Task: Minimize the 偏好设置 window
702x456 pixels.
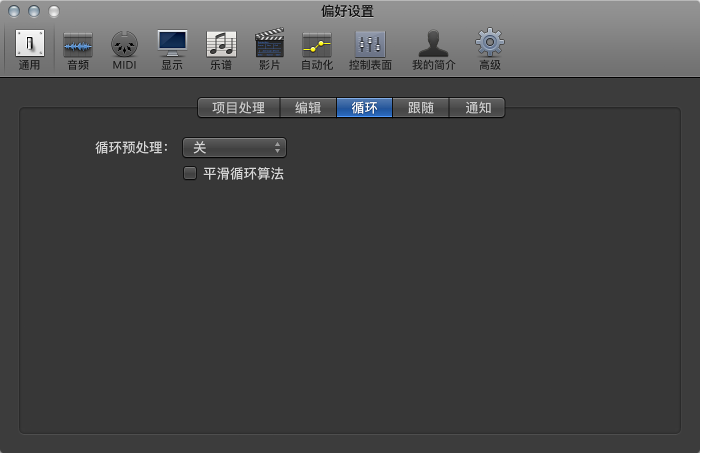Action: [x=34, y=11]
